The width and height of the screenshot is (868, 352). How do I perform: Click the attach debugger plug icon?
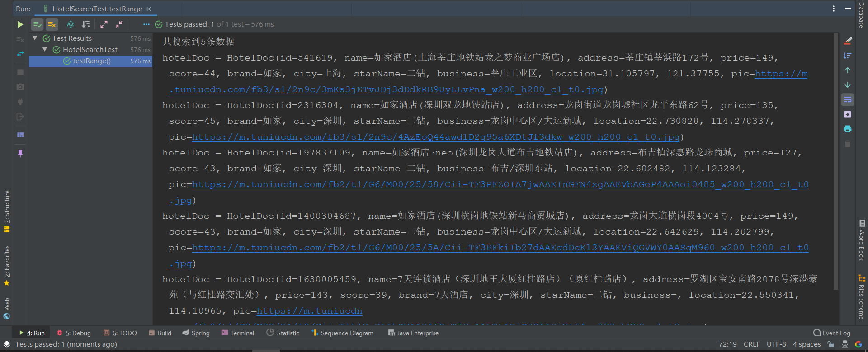(x=20, y=102)
